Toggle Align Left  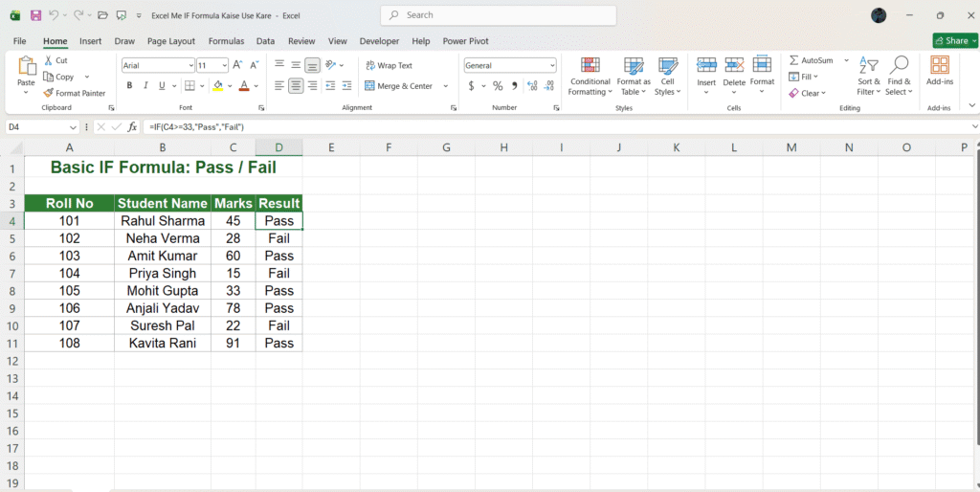click(x=279, y=85)
